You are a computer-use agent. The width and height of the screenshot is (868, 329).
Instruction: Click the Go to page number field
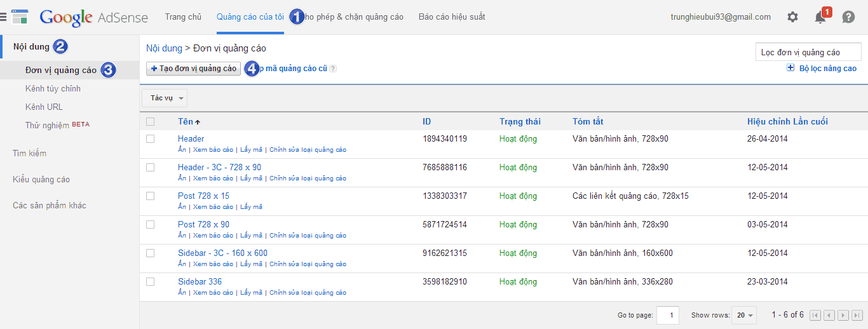point(667,315)
